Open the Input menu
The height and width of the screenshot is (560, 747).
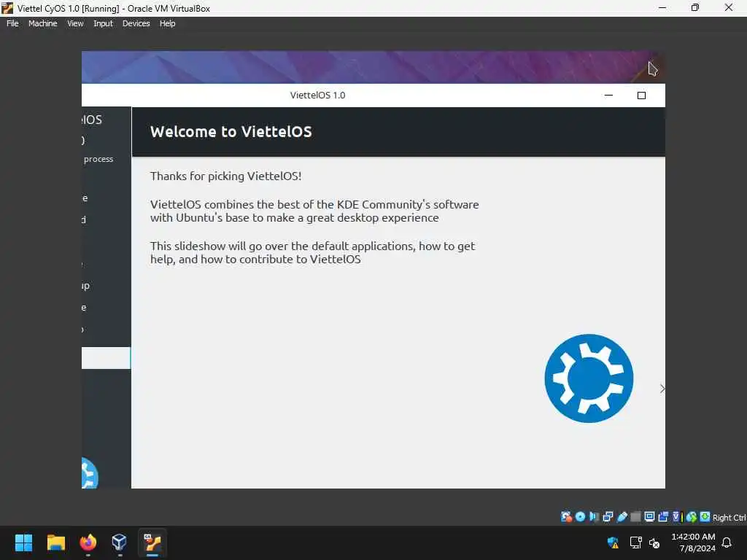(x=103, y=23)
